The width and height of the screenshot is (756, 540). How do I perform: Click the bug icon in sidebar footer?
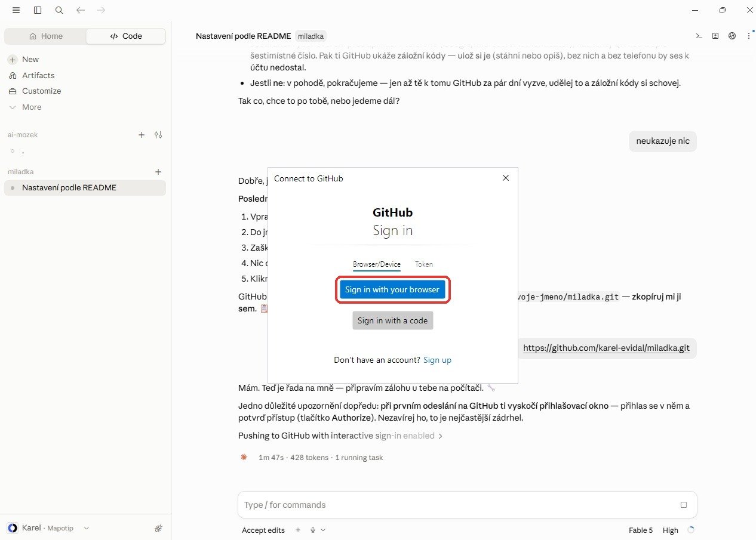pyautogui.click(x=158, y=528)
